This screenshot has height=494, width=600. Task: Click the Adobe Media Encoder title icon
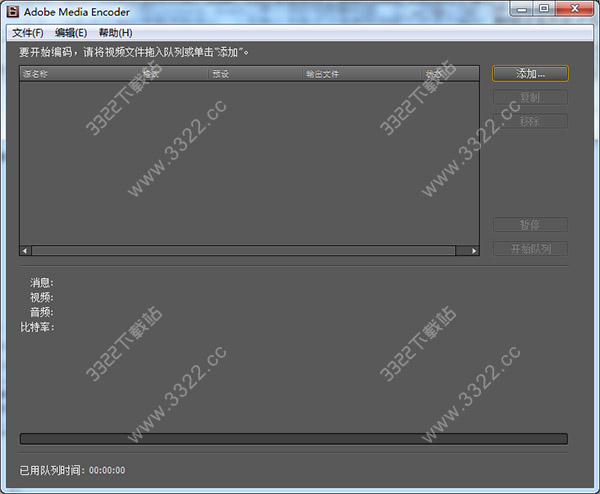coord(13,12)
